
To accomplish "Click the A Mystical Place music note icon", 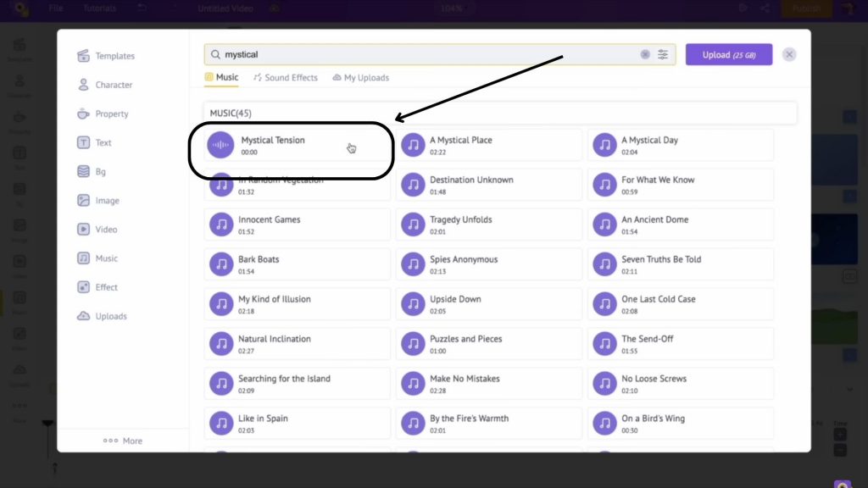I will coord(413,145).
